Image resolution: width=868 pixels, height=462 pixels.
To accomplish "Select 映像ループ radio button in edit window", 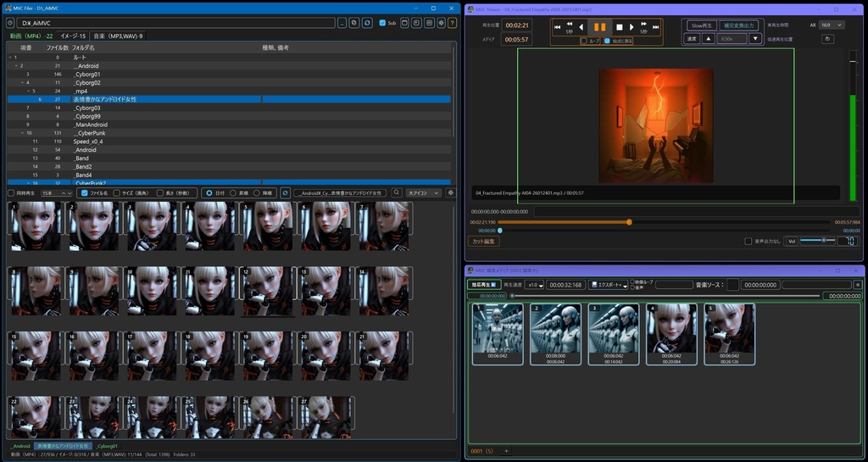I will pos(632,281).
